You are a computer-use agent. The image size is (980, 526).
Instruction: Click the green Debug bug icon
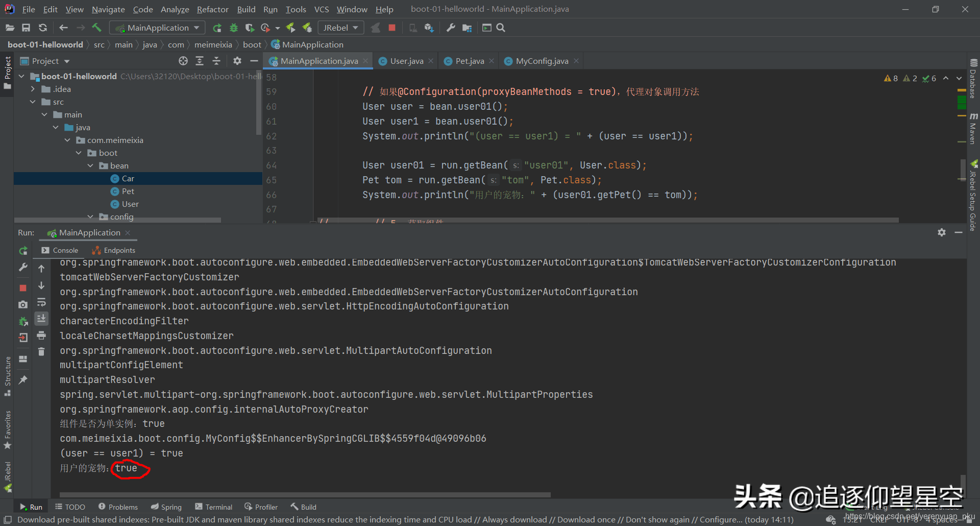[x=234, y=28]
